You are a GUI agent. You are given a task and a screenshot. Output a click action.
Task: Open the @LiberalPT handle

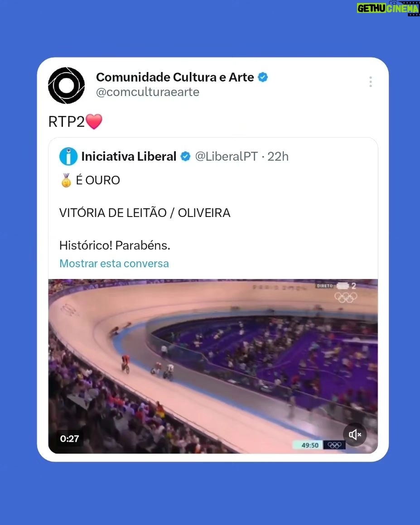[x=227, y=156]
